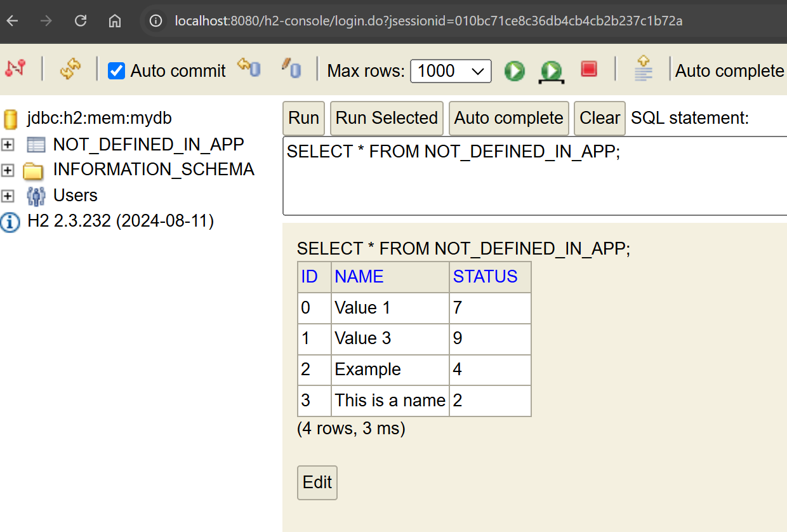The height and width of the screenshot is (532, 787).
Task: Expand the Users tree node
Action: (x=8, y=196)
